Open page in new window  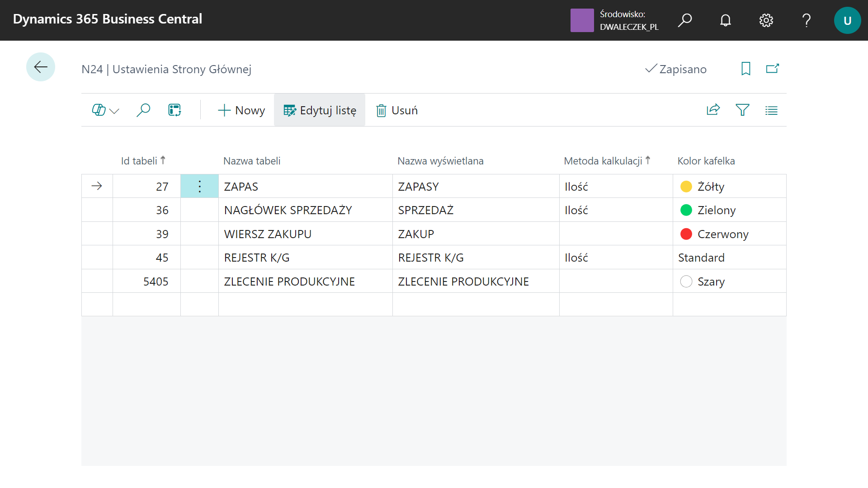773,69
